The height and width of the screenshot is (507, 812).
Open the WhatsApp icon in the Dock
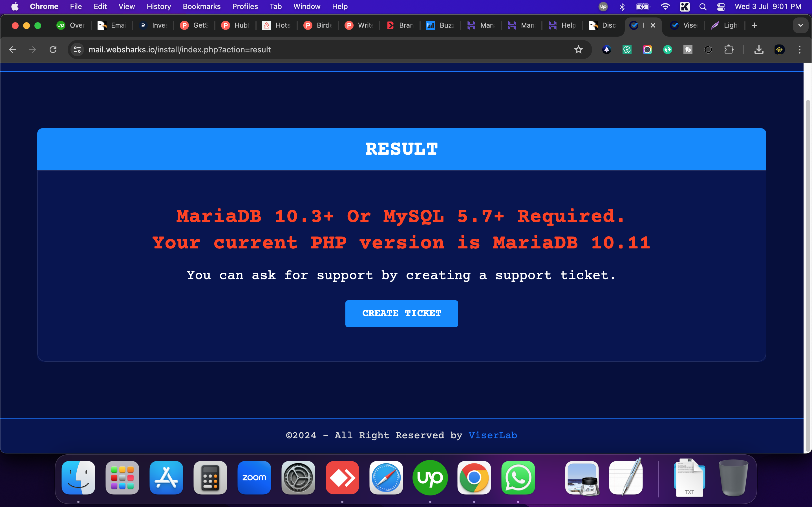[x=518, y=477]
